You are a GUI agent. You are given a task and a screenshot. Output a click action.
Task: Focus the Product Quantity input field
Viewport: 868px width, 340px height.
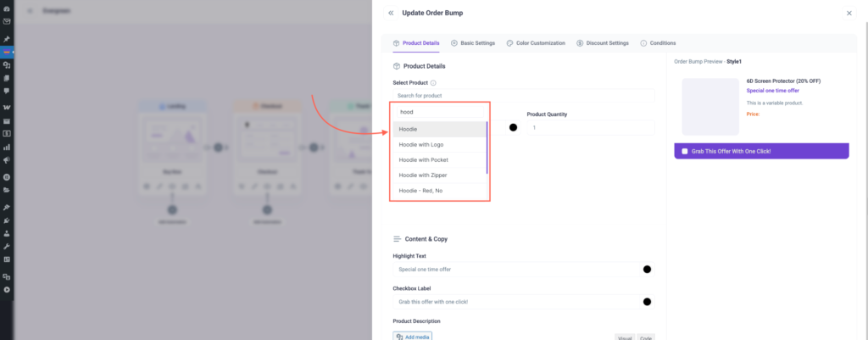point(590,128)
